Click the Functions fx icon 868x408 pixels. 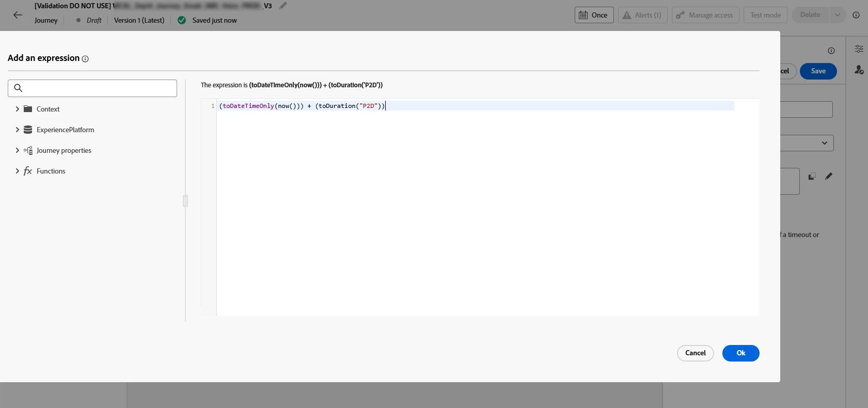pos(28,171)
